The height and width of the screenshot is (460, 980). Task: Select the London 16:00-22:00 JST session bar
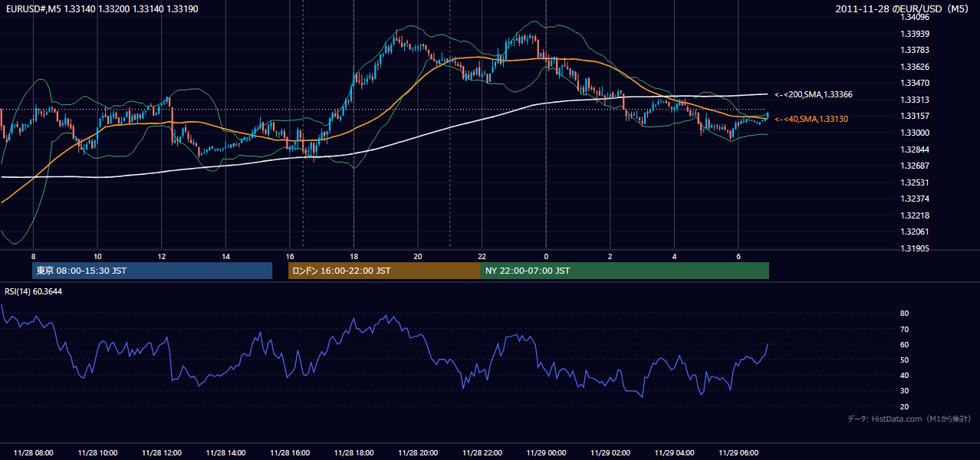coord(384,271)
